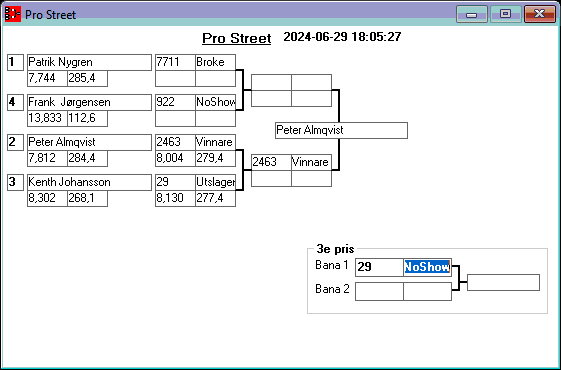
Task: Click the 285,4 speed cell
Action: (x=87, y=78)
